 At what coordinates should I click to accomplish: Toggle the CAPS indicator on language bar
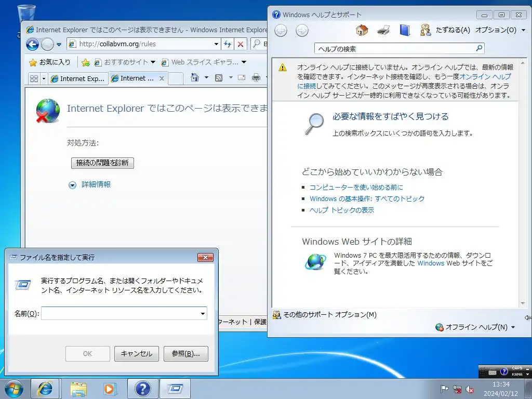(517, 368)
